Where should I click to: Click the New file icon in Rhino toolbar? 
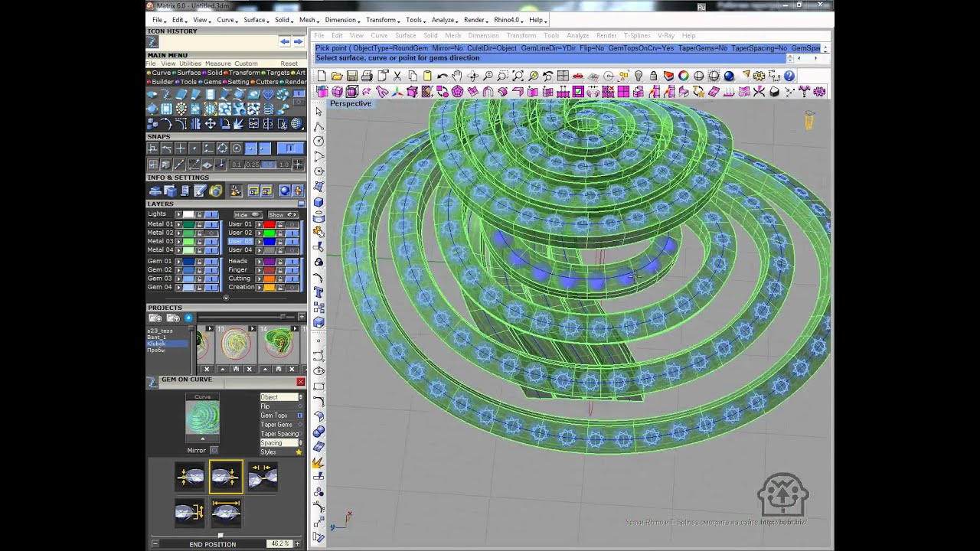coord(322,76)
